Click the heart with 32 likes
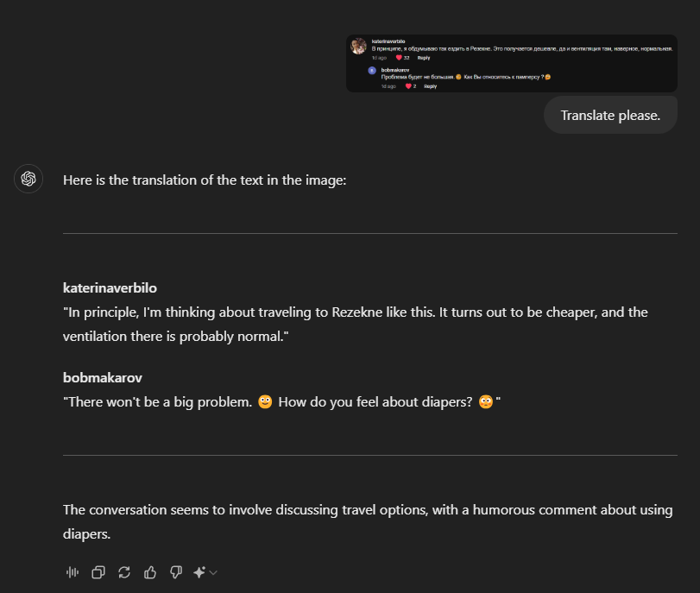This screenshot has height=593, width=700. pyautogui.click(x=399, y=58)
